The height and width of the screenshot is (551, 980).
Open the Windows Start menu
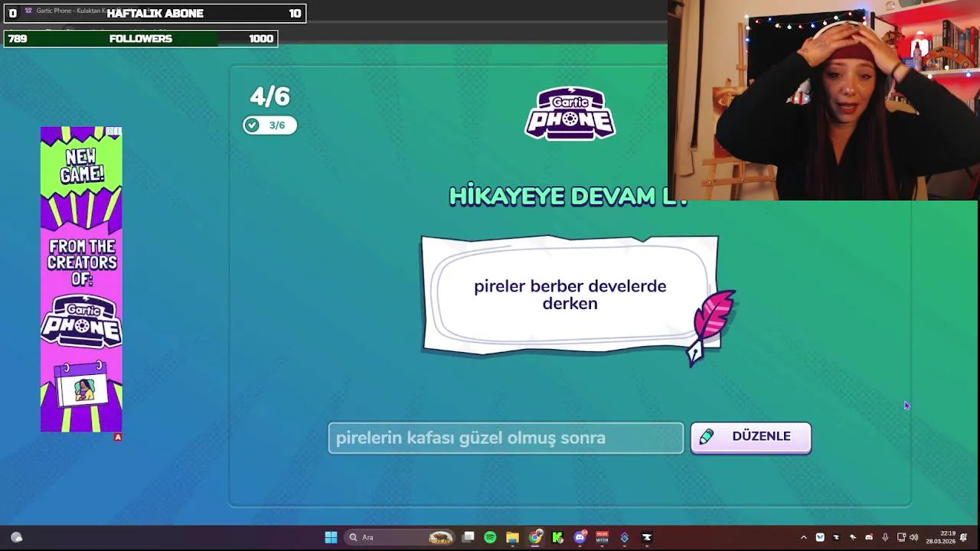pyautogui.click(x=331, y=537)
